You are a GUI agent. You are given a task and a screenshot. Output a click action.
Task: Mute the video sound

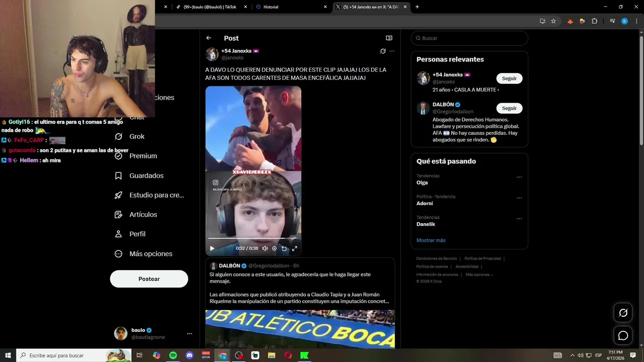point(265,248)
